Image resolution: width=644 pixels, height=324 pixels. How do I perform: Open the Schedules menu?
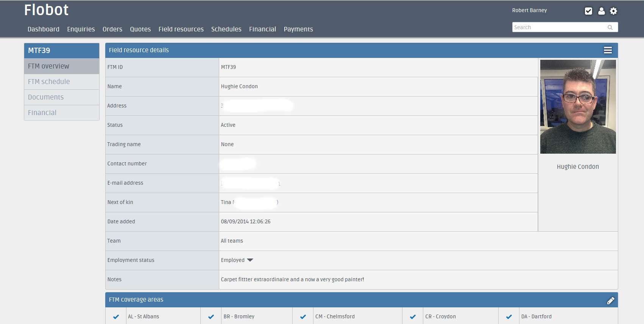pos(226,29)
